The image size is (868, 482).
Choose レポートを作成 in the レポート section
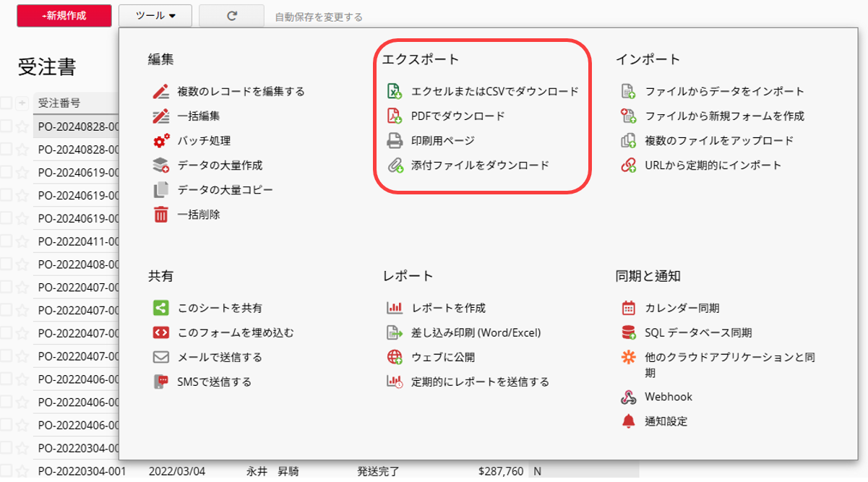(x=448, y=309)
